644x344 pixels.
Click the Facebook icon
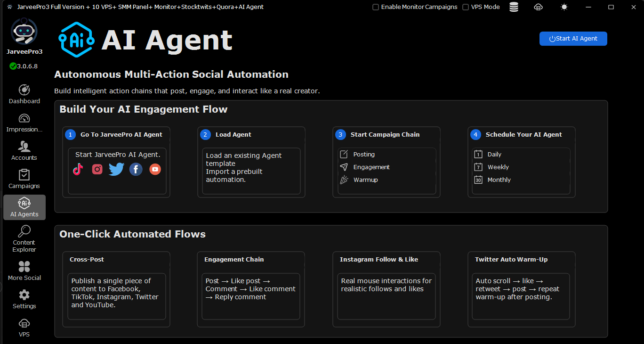pyautogui.click(x=136, y=169)
